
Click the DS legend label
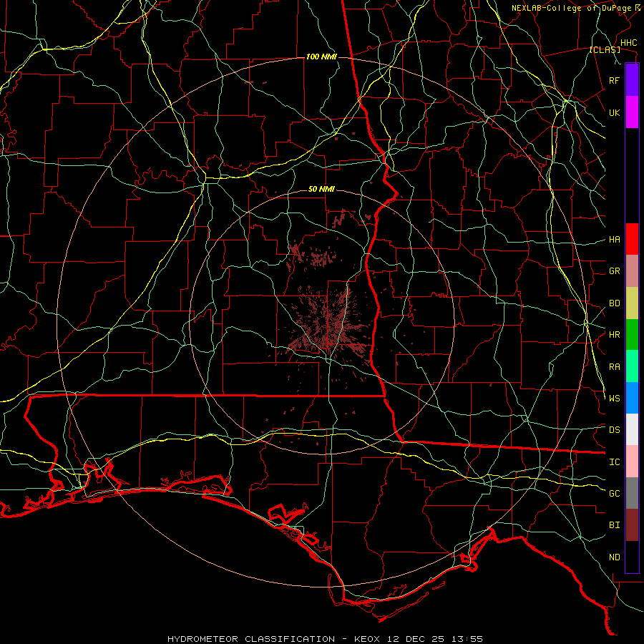(x=615, y=429)
